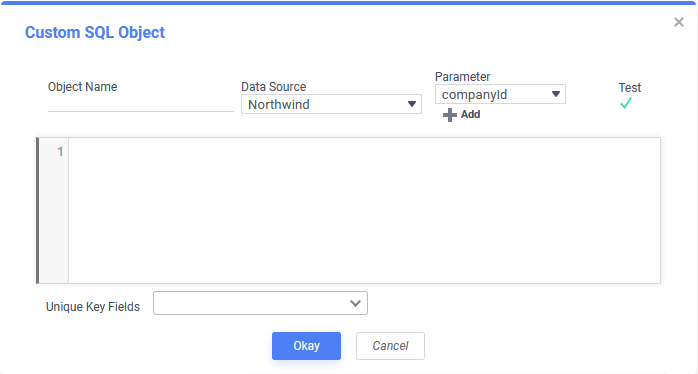The image size is (698, 374).
Task: Focus the Object Name input field
Action: [141, 104]
